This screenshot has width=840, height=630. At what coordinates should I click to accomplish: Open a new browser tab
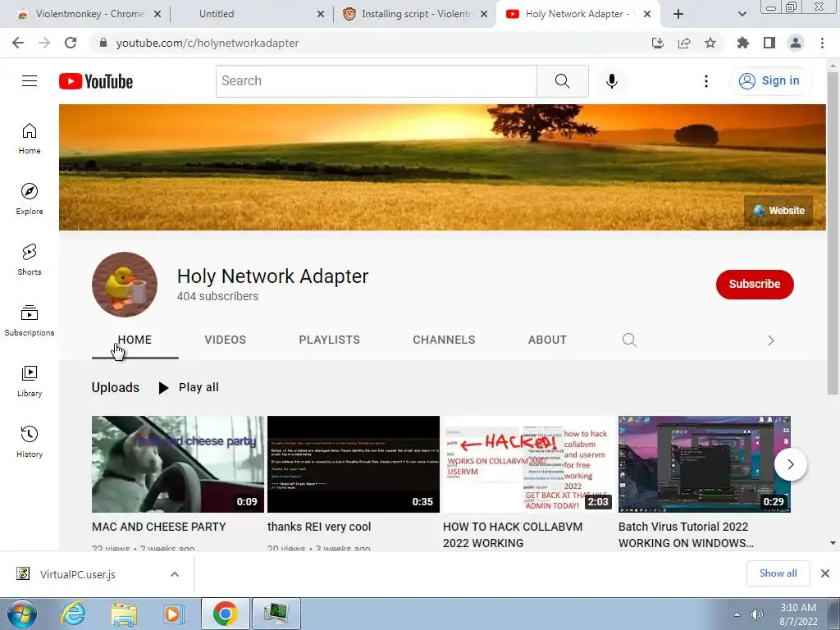point(678,14)
